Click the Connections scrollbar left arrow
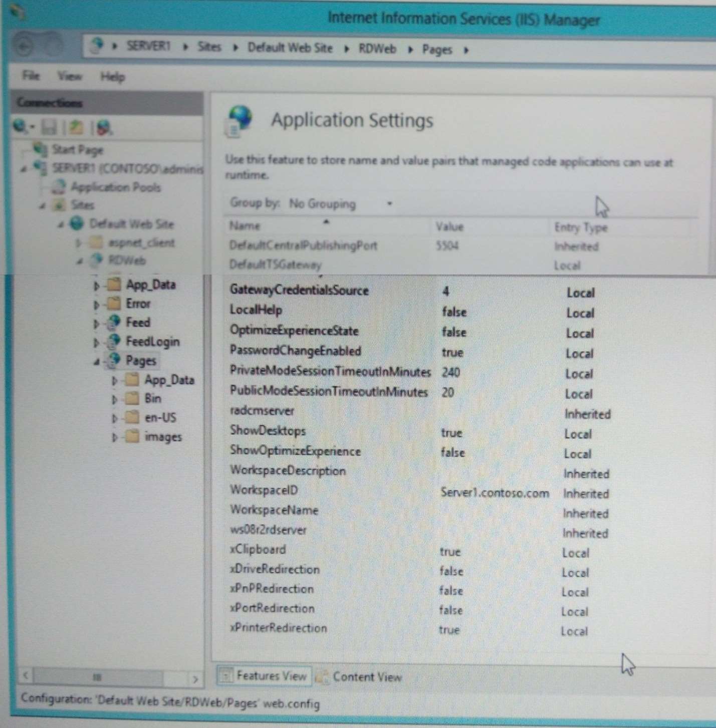 coord(26,675)
